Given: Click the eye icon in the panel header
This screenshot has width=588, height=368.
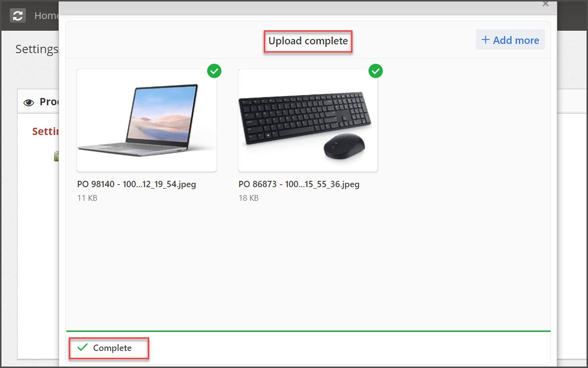Looking at the screenshot, I should 29,102.
